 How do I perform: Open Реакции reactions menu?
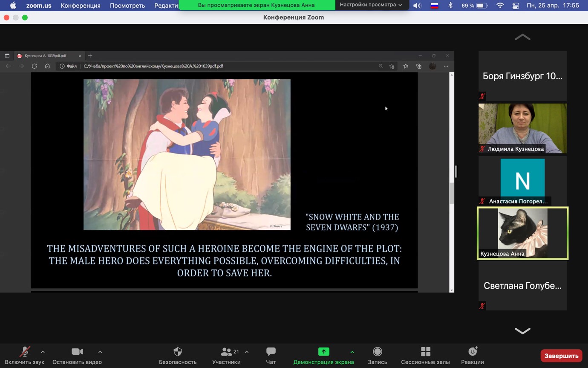click(x=473, y=356)
